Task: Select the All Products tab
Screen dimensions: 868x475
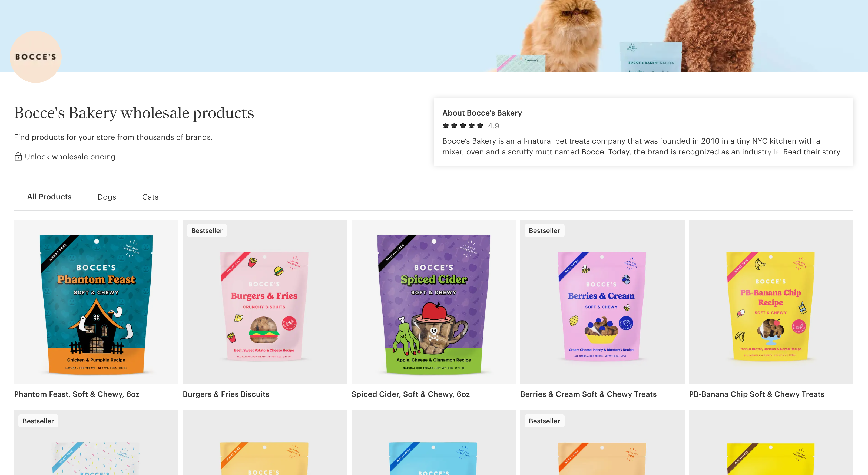Action: 49,197
